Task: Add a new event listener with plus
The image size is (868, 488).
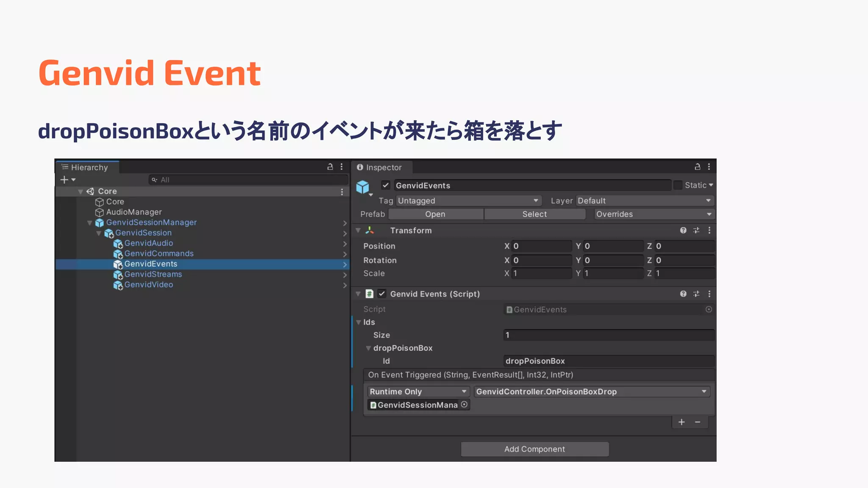Action: (682, 422)
